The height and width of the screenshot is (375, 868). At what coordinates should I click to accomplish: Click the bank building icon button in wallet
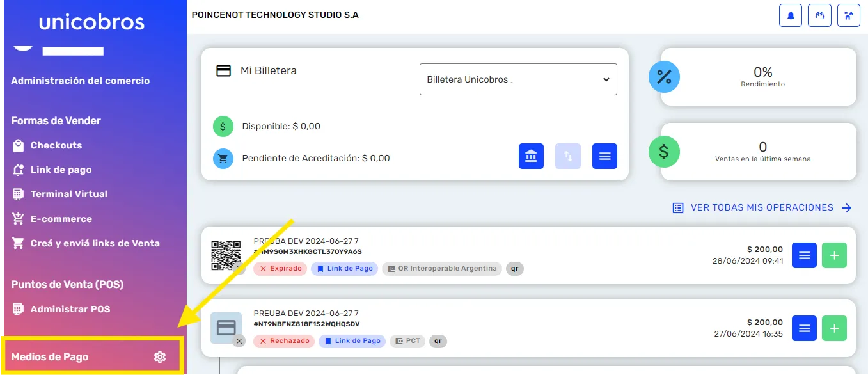[x=531, y=156]
